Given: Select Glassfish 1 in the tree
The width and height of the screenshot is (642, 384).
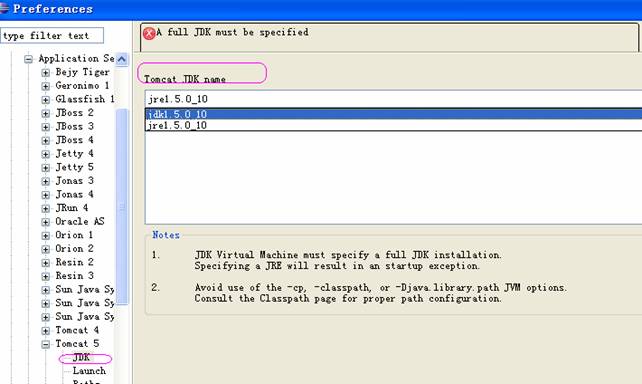Looking at the screenshot, I should point(84,99).
